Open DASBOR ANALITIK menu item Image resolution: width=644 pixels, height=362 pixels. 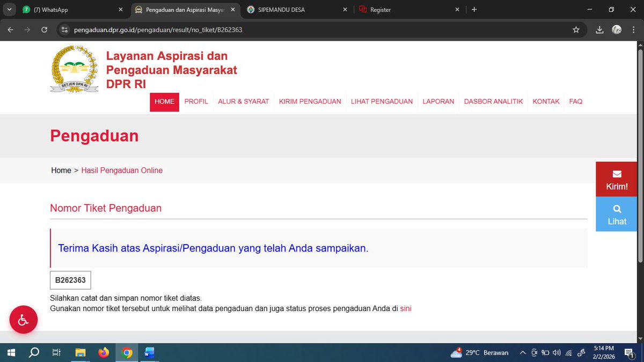(x=493, y=102)
